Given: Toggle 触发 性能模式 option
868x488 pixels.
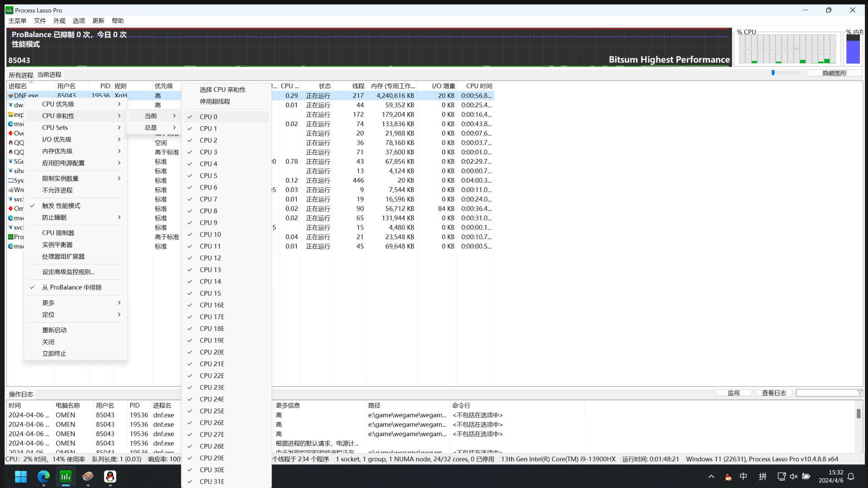Looking at the screenshot, I should 75,206.
